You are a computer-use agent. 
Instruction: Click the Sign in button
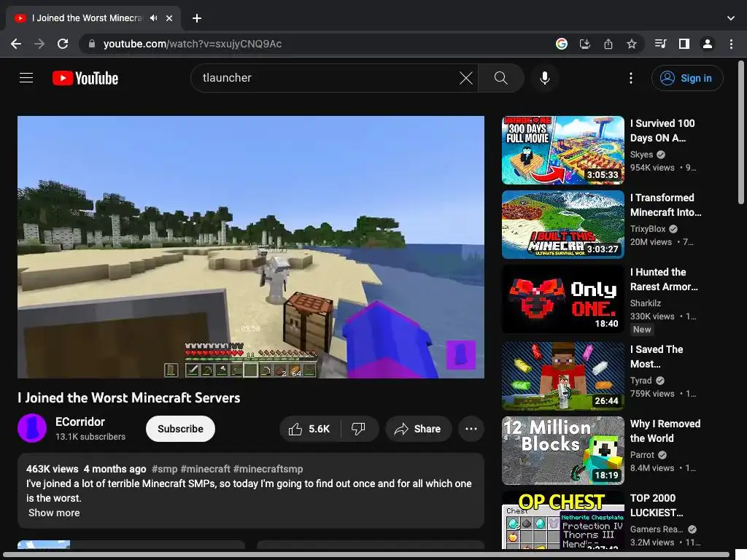coord(687,77)
